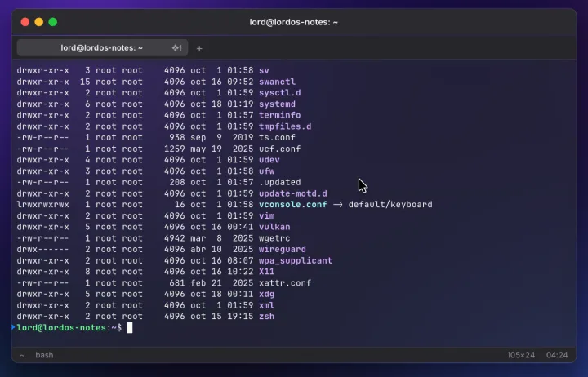
Task: Maximize the terminal with the green button
Action: 53,22
